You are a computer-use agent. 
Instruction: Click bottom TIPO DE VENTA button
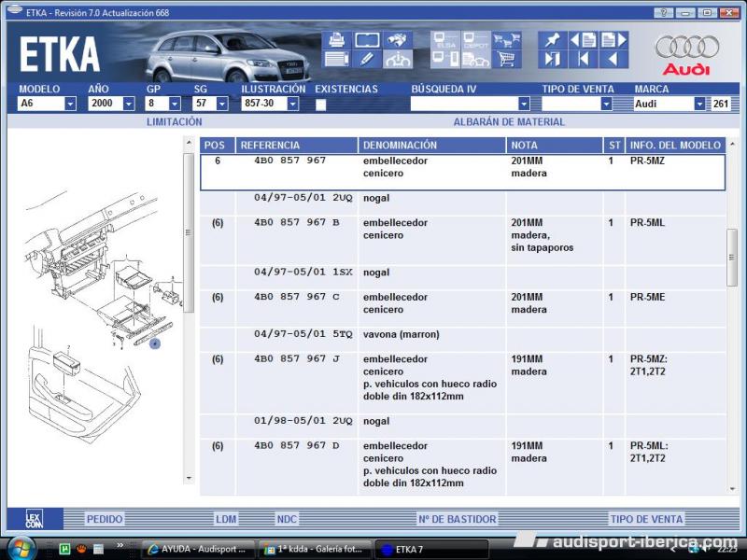pos(646,519)
